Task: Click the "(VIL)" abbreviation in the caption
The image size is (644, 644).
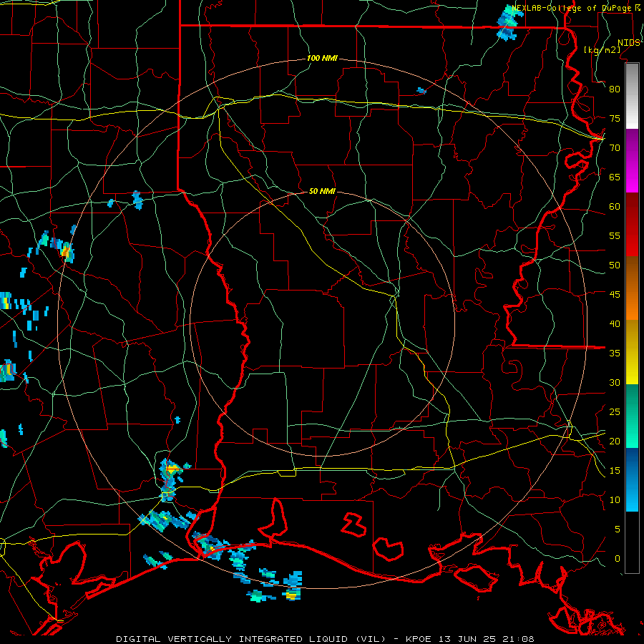Action: tap(371, 639)
